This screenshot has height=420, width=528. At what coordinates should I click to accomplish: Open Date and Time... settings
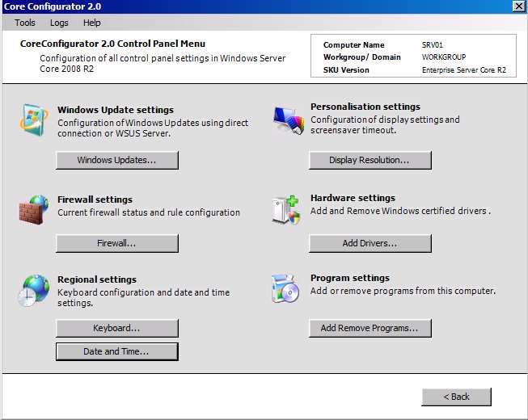pyautogui.click(x=117, y=351)
